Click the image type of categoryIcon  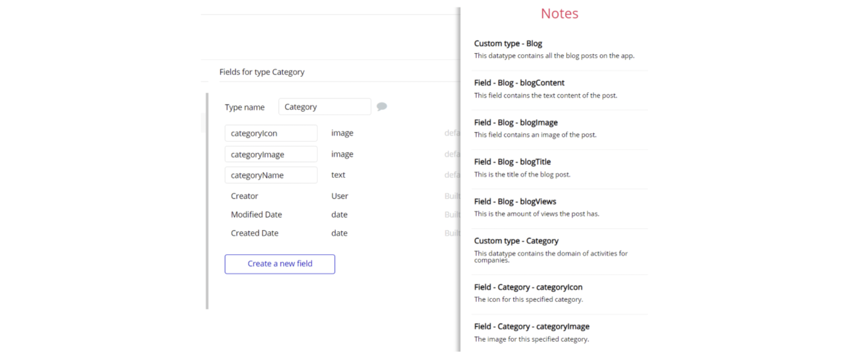(342, 133)
